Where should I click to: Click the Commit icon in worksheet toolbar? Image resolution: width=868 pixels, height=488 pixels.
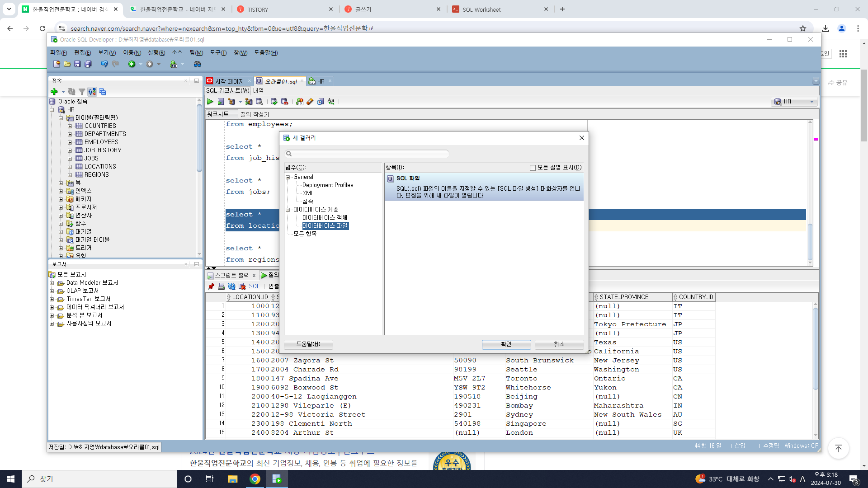tap(274, 102)
